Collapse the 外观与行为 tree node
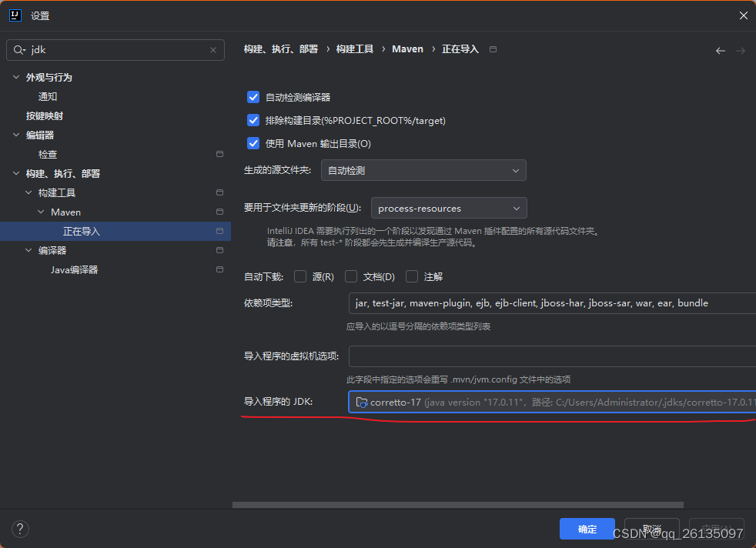This screenshot has width=756, height=548. click(x=16, y=77)
